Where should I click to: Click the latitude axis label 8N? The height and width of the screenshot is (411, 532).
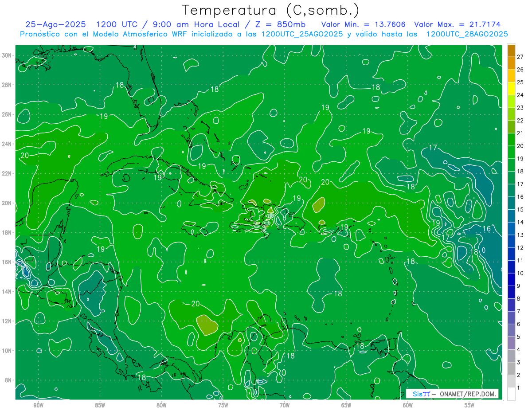tap(8, 380)
